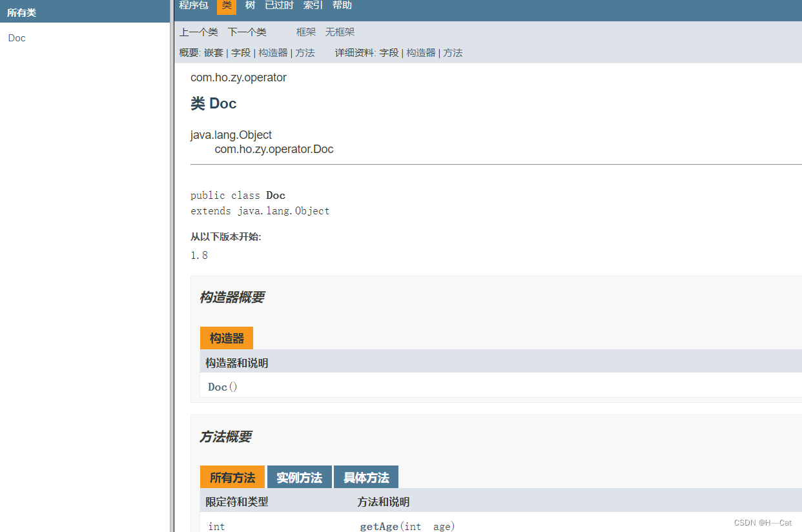Jump to 方法 summary section link
Image resolution: width=802 pixels, height=532 pixels.
pyautogui.click(x=305, y=52)
